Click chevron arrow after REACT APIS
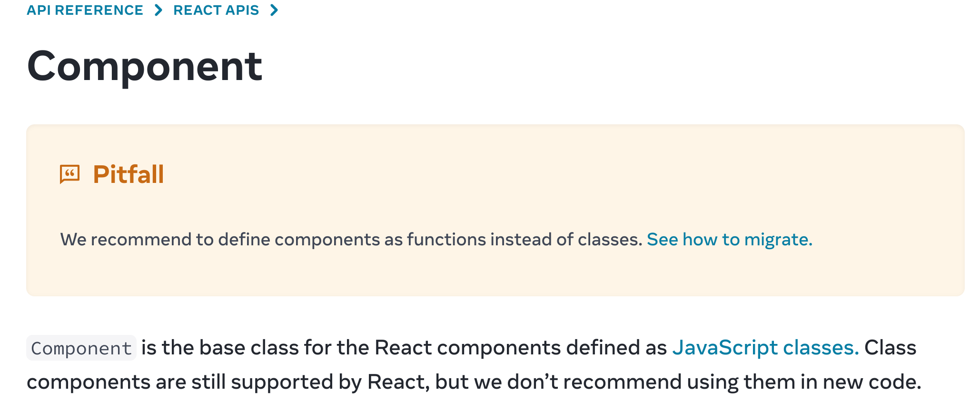980x403 pixels. coord(274,10)
